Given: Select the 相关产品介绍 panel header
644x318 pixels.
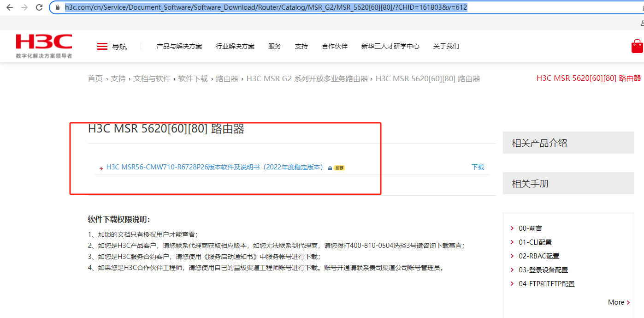Looking at the screenshot, I should tap(568, 143).
